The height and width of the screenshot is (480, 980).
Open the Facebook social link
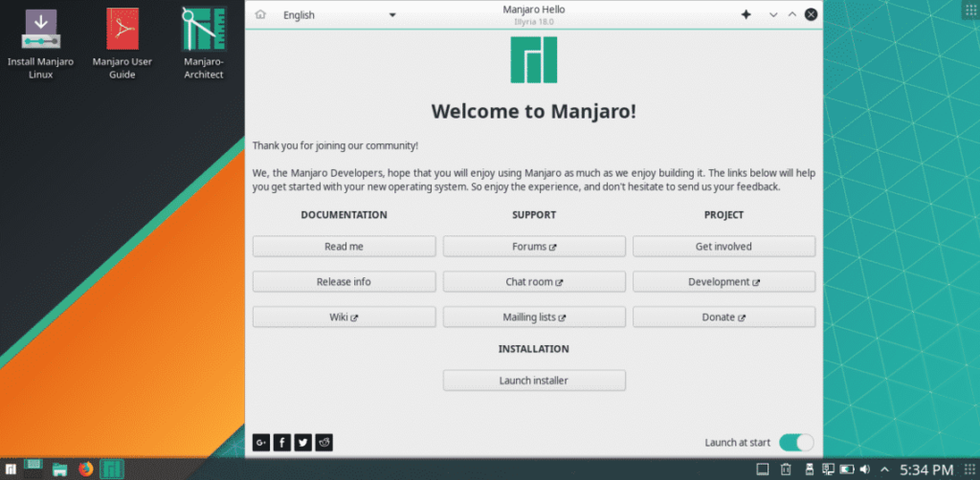282,443
